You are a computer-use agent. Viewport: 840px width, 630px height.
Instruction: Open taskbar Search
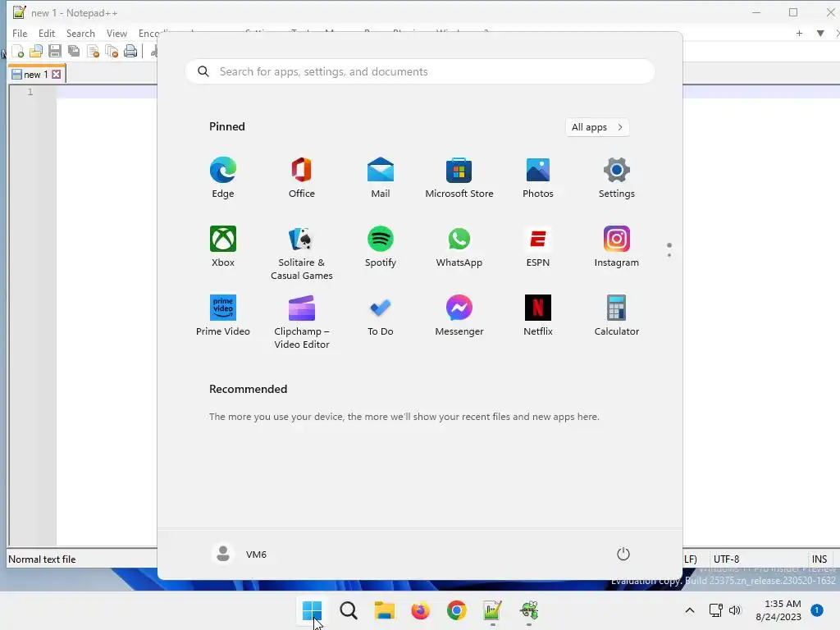coord(348,610)
